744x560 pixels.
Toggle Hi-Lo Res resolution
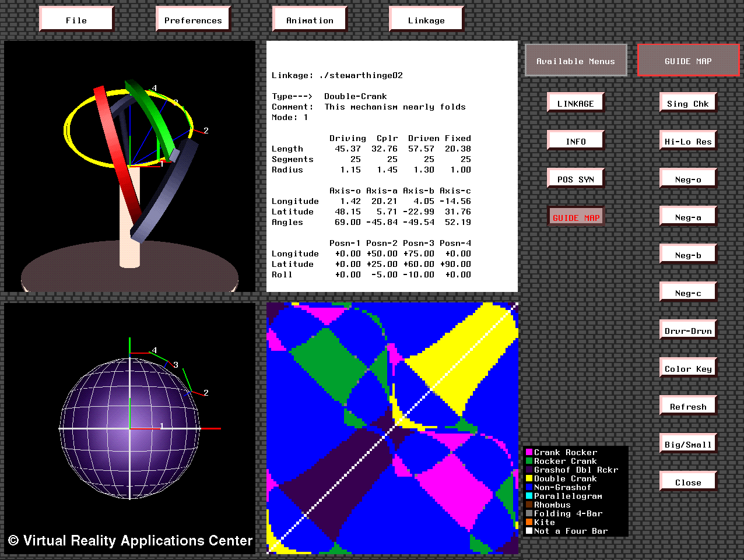688,141
